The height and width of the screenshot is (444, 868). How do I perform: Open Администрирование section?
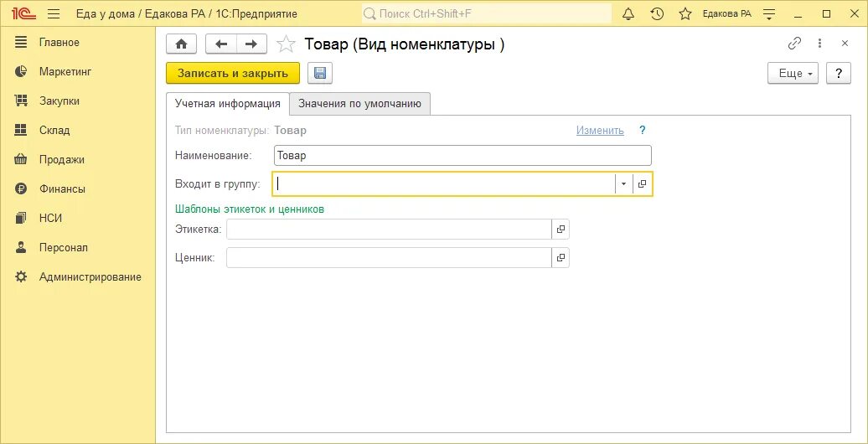[77, 277]
